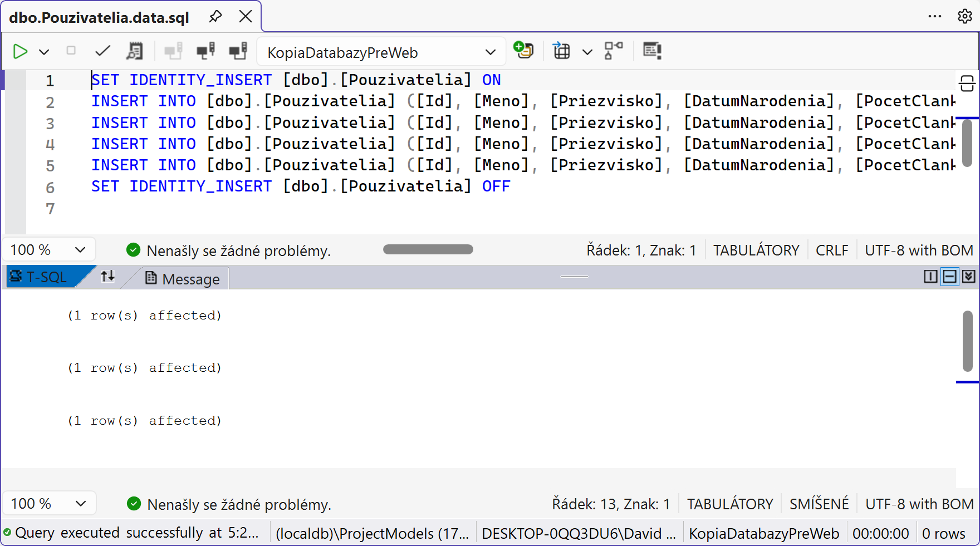Click the editor no-problems green check
The image size is (980, 546).
[x=134, y=250]
